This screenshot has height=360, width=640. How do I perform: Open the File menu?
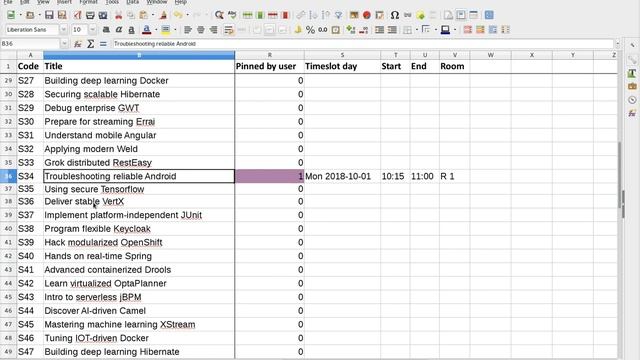tap(8, 2)
